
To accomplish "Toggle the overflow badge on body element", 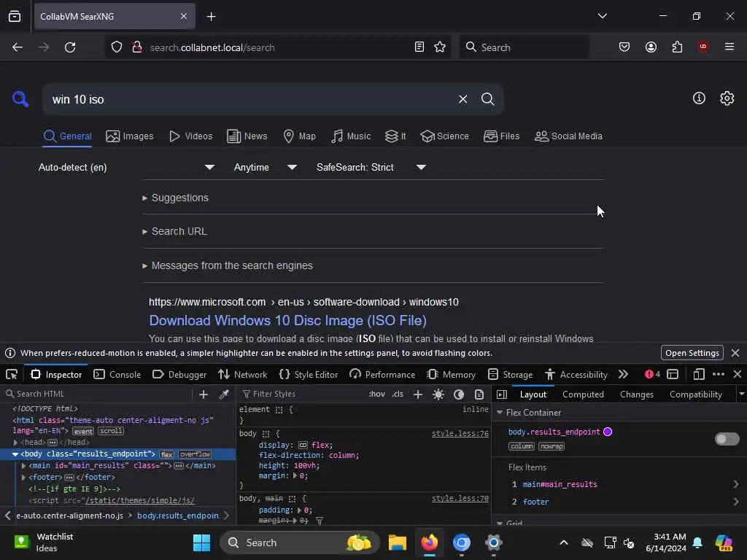I will 196,454.
